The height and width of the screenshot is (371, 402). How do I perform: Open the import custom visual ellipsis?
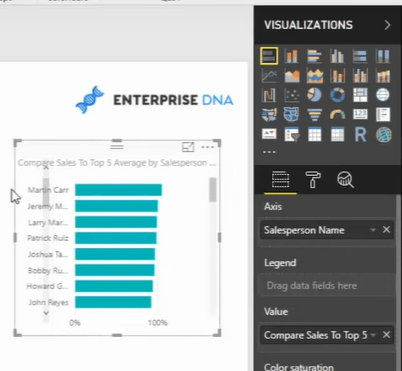pos(269,152)
